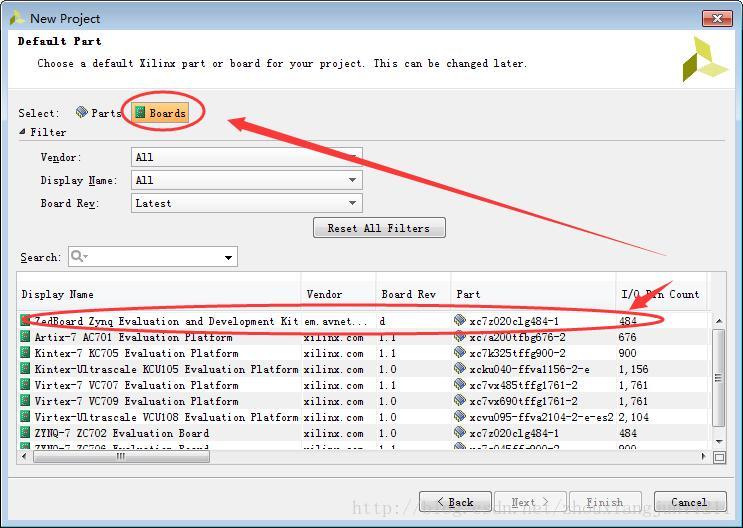Click part chip icon beside xc7a200tfbg676-2
This screenshot has width=743, height=528.
[x=460, y=337]
